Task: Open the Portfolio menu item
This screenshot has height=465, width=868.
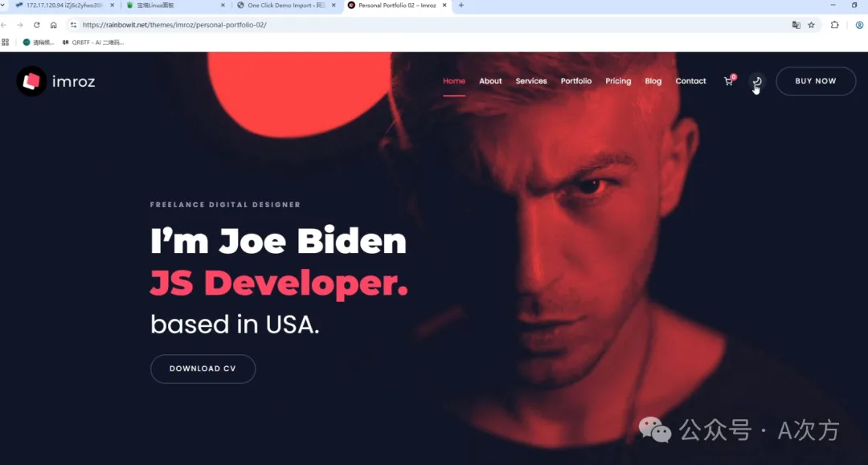Action: [x=575, y=81]
